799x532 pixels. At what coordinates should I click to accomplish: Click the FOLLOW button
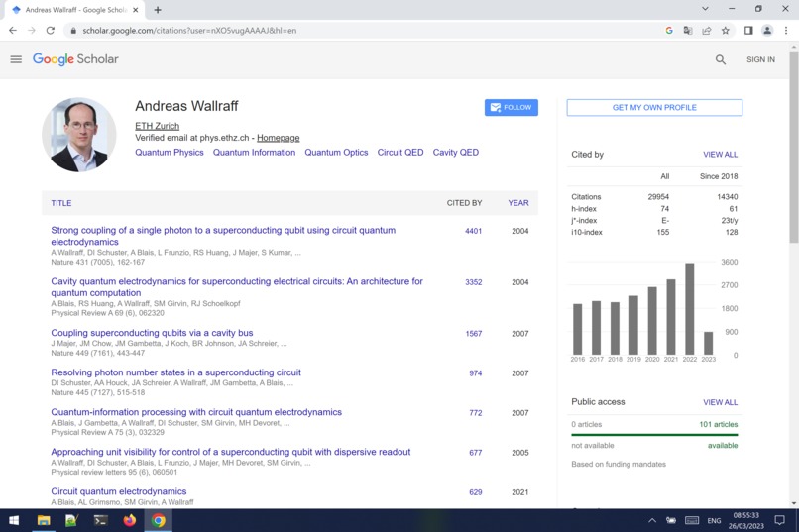512,107
